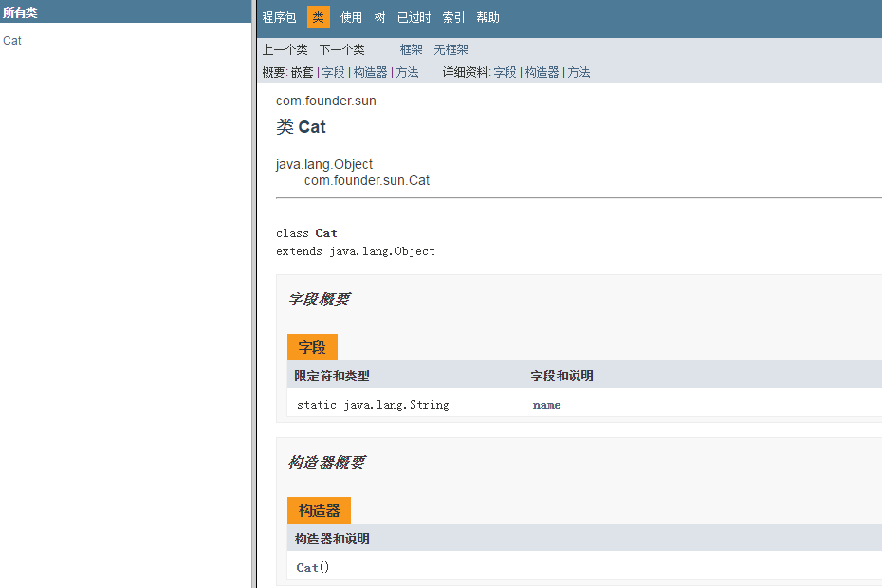Open the 使用 (Use) page
882x588 pixels.
(x=351, y=16)
